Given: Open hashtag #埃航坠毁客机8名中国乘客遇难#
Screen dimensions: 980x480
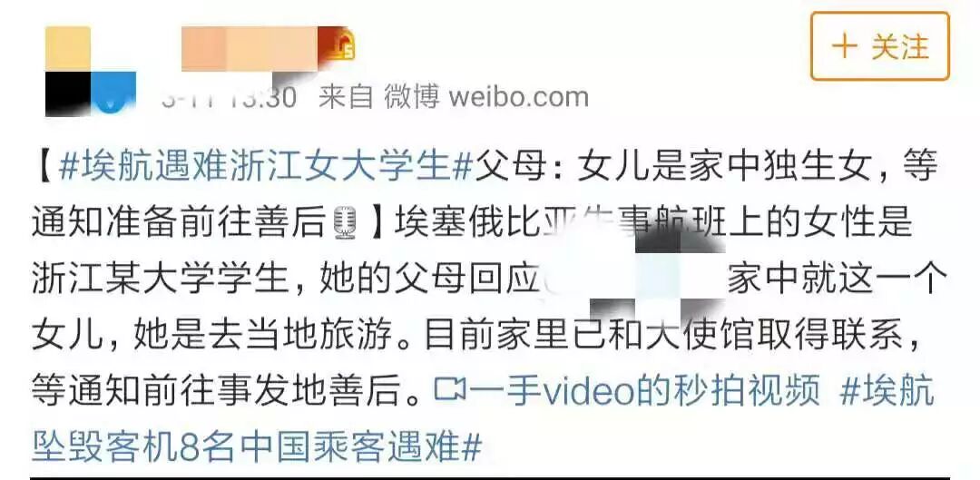Looking at the screenshot, I should pos(483,419).
